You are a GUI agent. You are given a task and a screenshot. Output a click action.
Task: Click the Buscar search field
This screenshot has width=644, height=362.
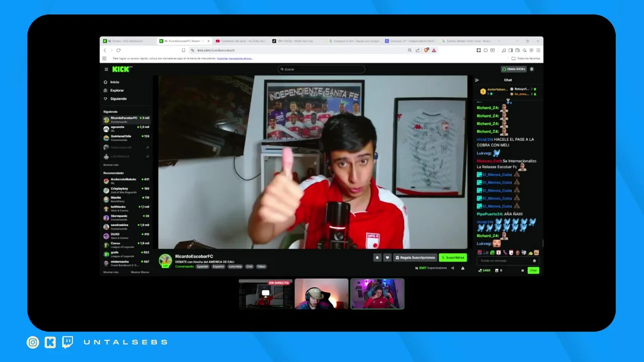(321, 69)
